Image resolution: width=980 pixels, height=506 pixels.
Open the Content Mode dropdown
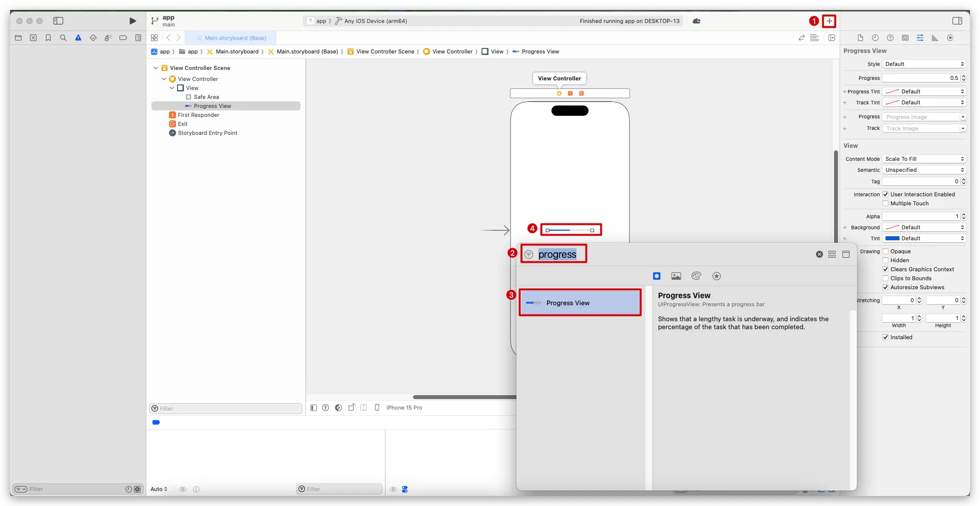[x=923, y=159]
